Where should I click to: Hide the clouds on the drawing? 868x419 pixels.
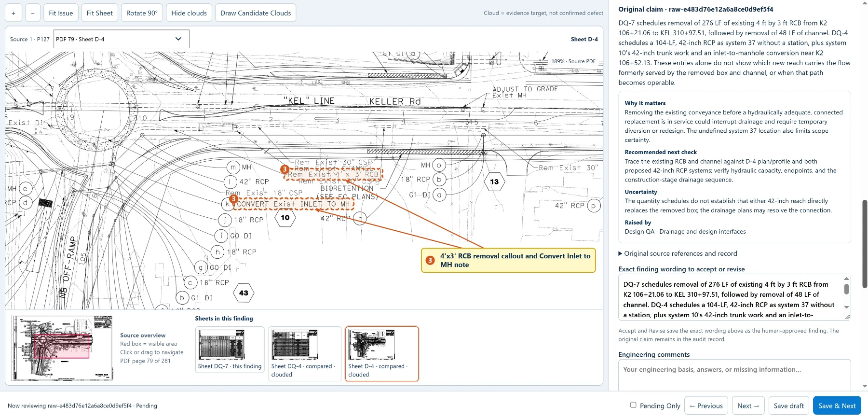click(x=189, y=13)
